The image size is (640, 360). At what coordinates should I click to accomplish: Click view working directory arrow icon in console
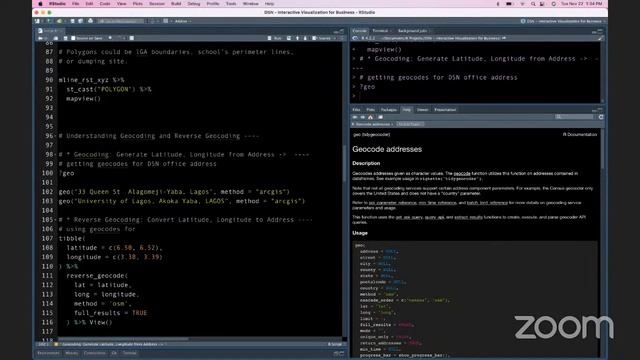click(x=504, y=38)
